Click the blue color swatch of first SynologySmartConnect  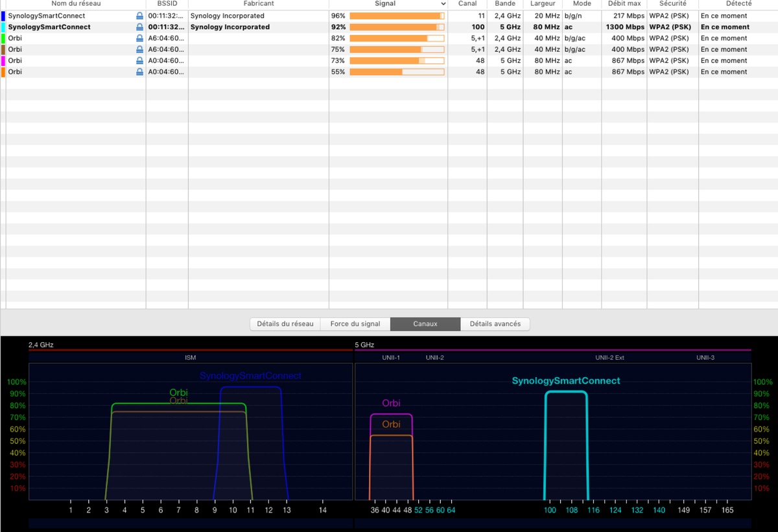pyautogui.click(x=3, y=16)
